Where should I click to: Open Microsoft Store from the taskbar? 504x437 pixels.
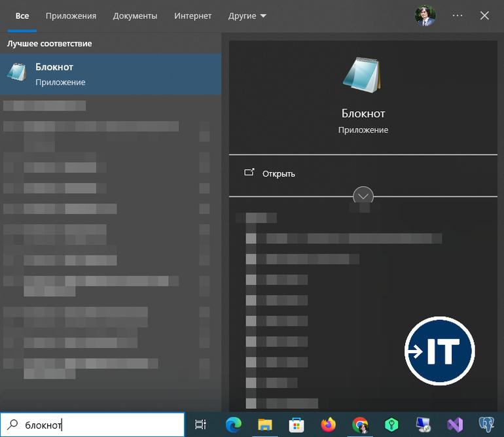297,425
